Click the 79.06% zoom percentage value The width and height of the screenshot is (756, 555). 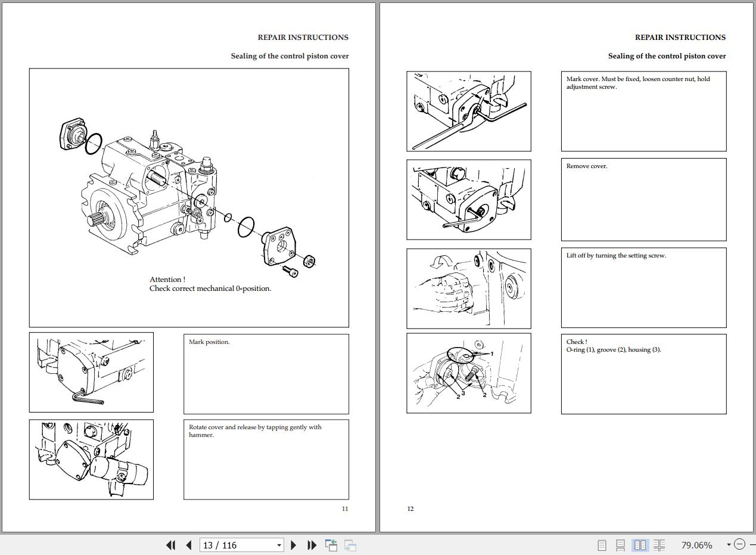point(696,545)
